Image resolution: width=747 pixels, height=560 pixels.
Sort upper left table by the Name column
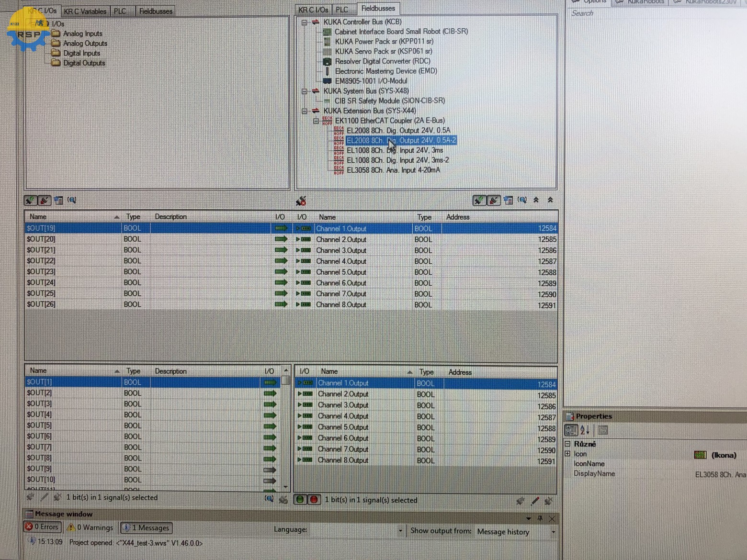point(73,217)
